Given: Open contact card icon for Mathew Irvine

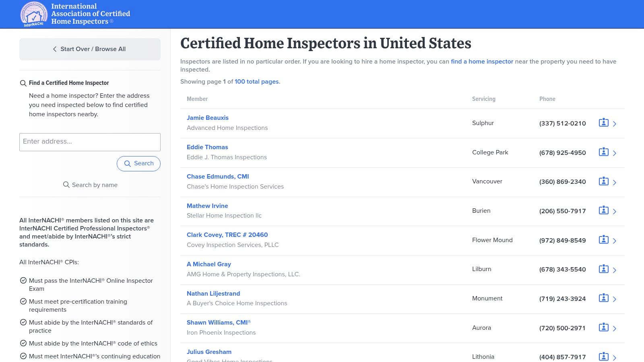Looking at the screenshot, I should pyautogui.click(x=604, y=211).
